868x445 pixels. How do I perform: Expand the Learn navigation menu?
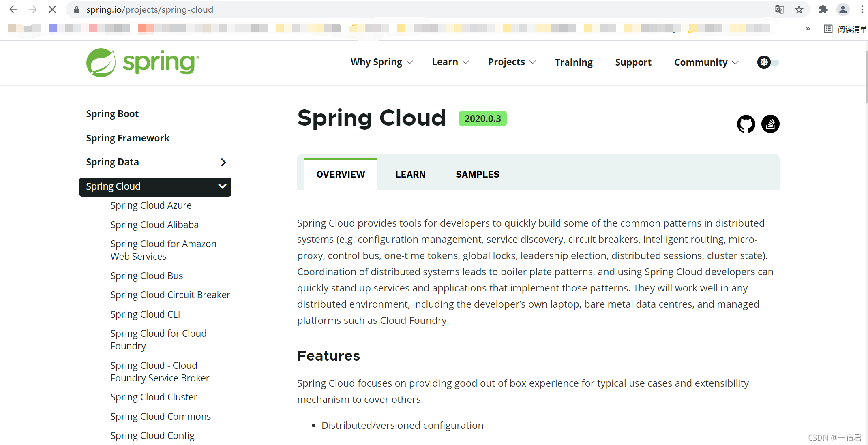click(450, 62)
